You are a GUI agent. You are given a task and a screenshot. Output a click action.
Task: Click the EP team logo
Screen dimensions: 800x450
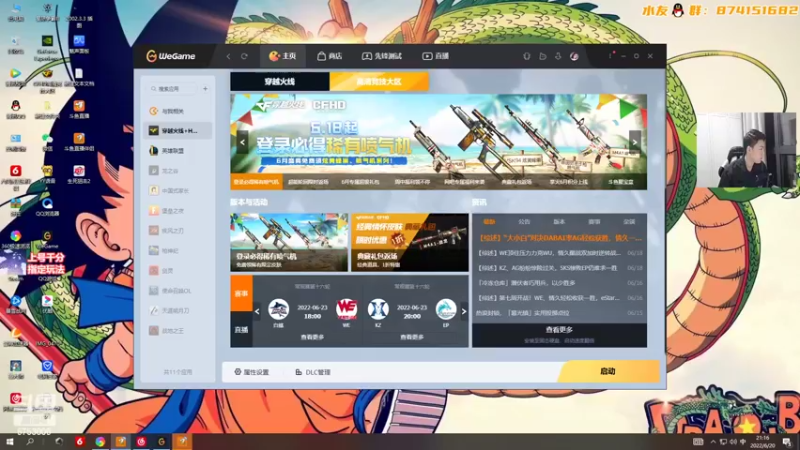click(x=446, y=309)
